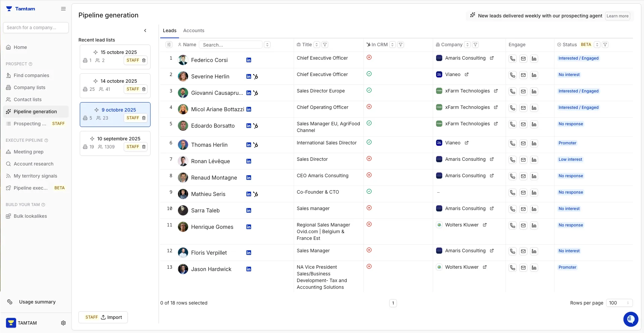Open Wolters Kluwer external link for Jason Hardwick
Viewport: 644px width, 333px height.
pos(485,267)
